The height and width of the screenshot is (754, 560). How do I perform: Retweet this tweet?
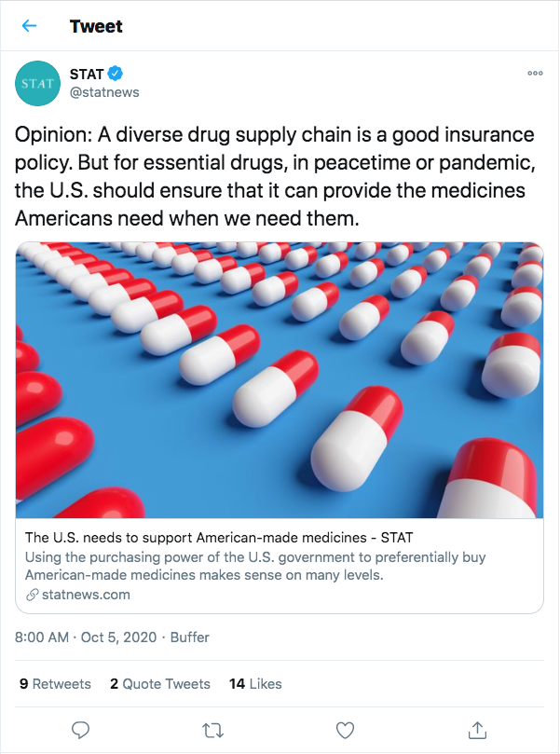coord(213,728)
